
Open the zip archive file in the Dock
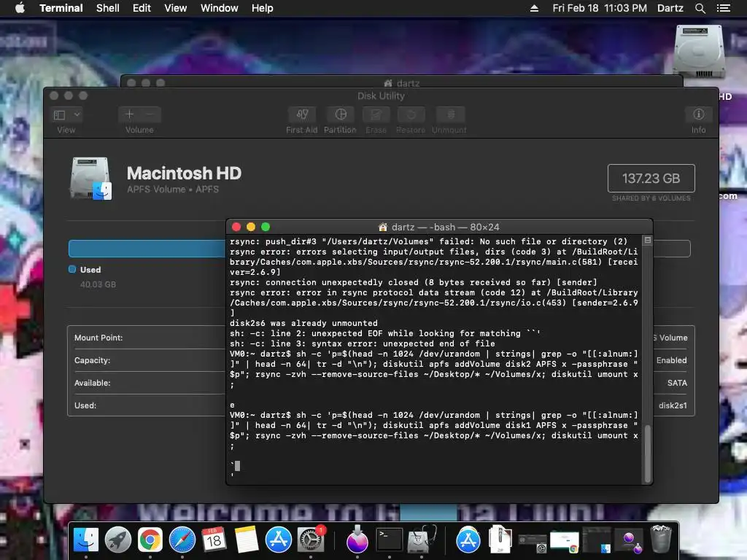500,539
